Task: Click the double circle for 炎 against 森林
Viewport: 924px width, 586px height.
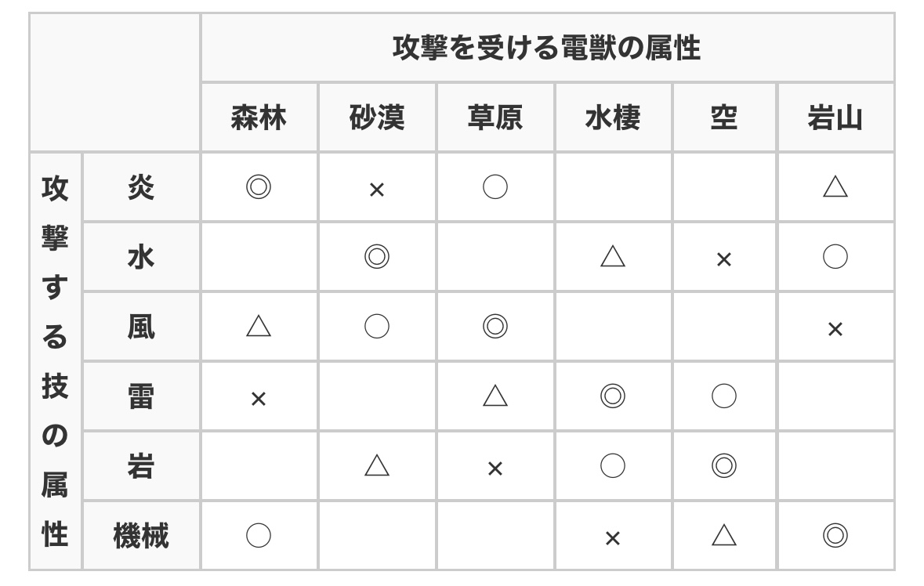Action: (259, 187)
